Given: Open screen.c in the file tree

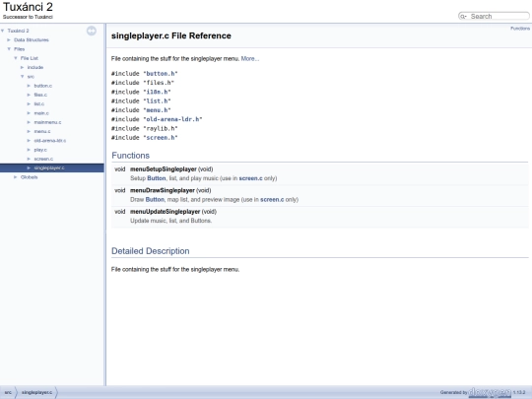Looking at the screenshot, I should [43, 159].
